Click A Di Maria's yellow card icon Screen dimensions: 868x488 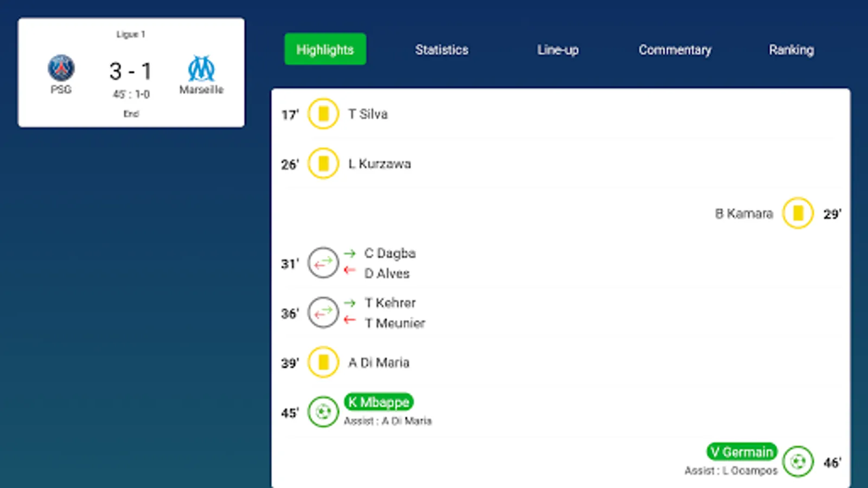point(323,362)
